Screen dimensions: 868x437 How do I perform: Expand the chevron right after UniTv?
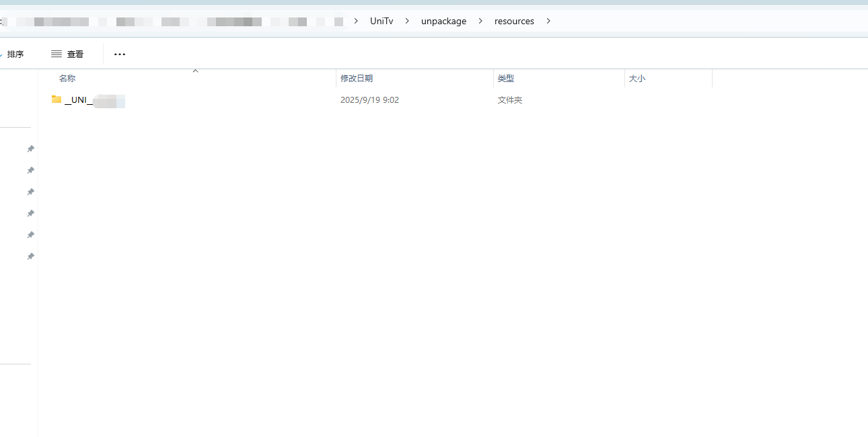[407, 21]
